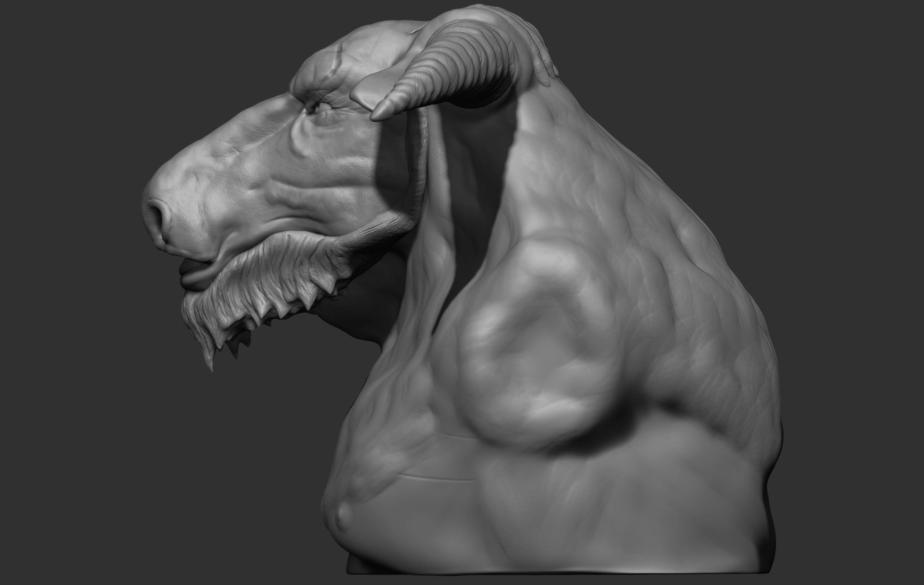924x585 pixels.
Task: Click the empty background left of snout
Action: pyautogui.click(x=69, y=207)
